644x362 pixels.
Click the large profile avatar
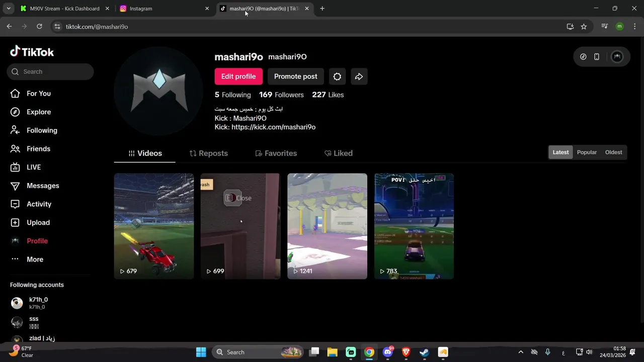point(159,92)
